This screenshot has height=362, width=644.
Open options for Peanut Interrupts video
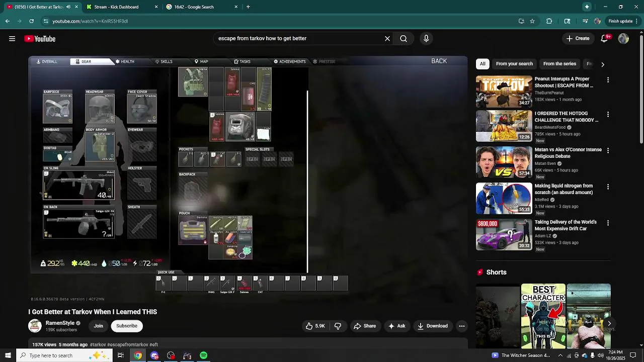click(x=608, y=79)
